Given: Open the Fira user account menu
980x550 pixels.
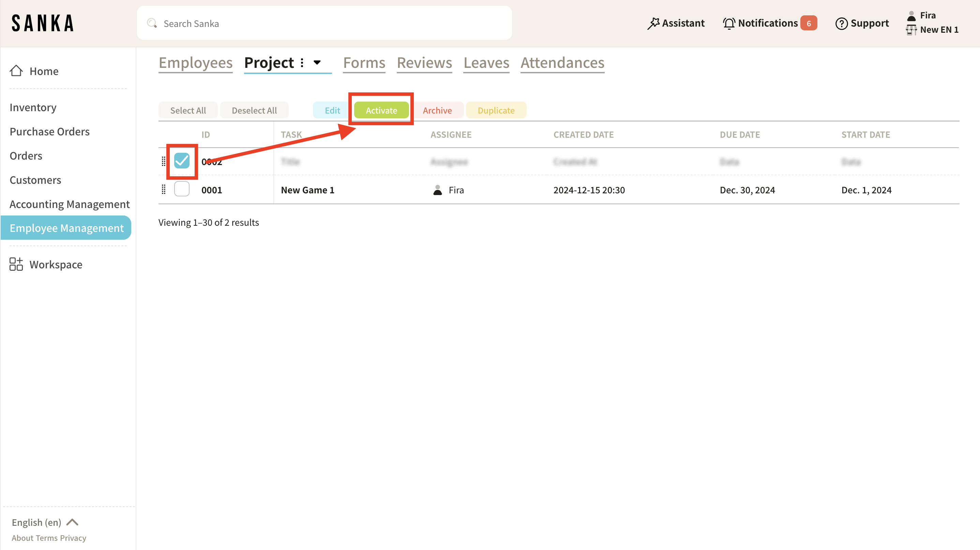Looking at the screenshot, I should 927,15.
